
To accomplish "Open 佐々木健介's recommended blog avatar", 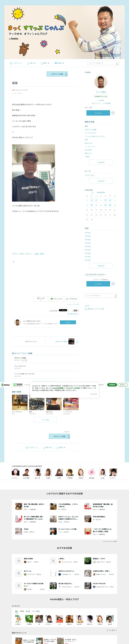I will [26, 472].
